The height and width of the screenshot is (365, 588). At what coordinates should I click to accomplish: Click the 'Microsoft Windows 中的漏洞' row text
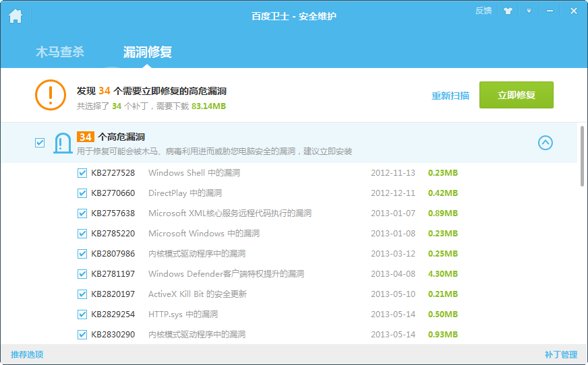(x=204, y=234)
